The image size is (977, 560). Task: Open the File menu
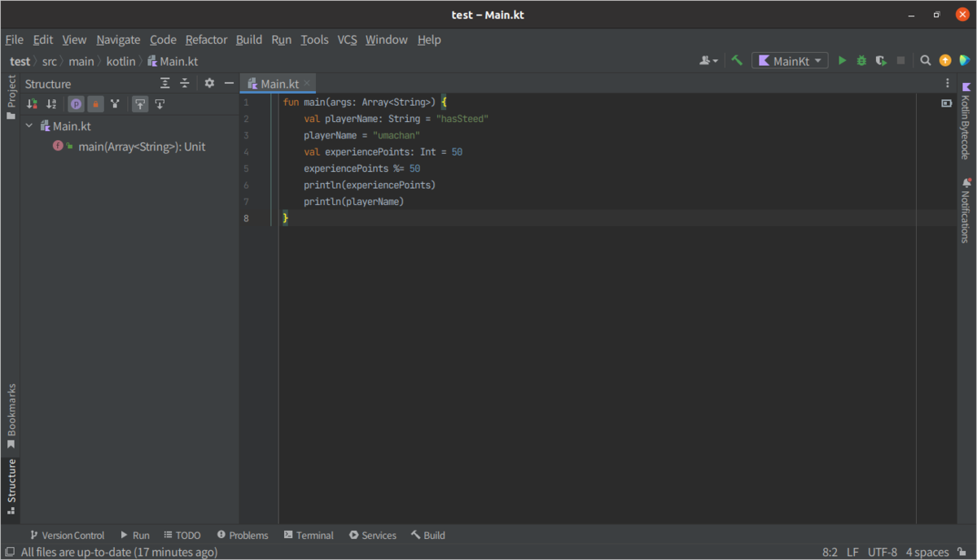(15, 39)
